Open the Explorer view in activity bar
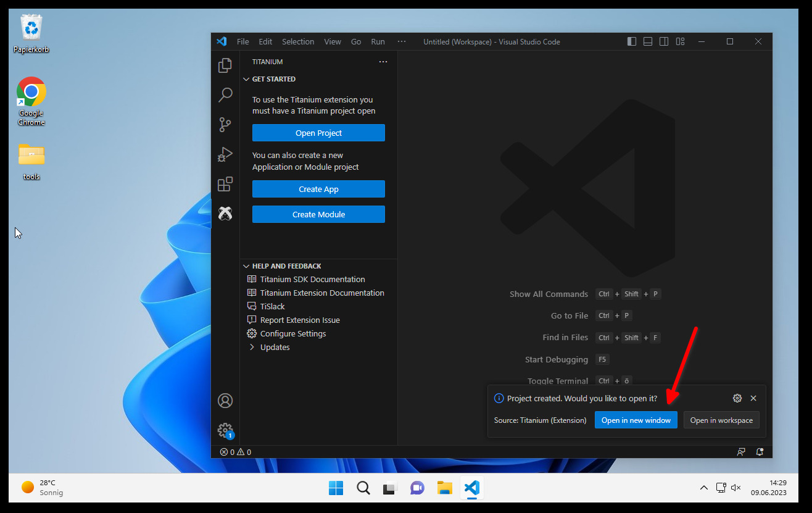 (225, 65)
